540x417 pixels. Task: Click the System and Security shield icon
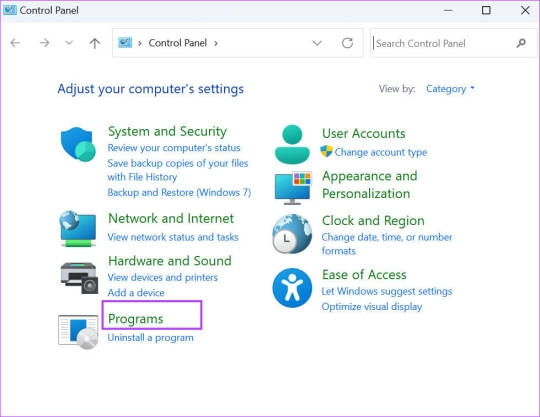tap(78, 144)
